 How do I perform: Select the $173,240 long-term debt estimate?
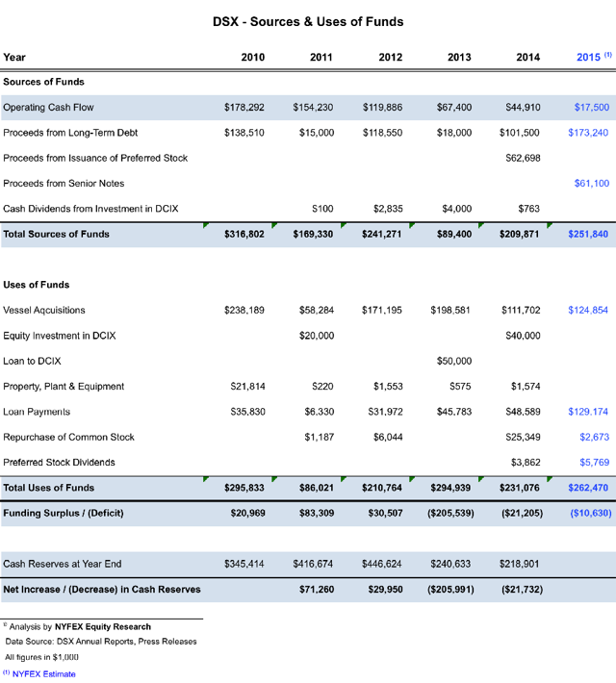tap(588, 133)
